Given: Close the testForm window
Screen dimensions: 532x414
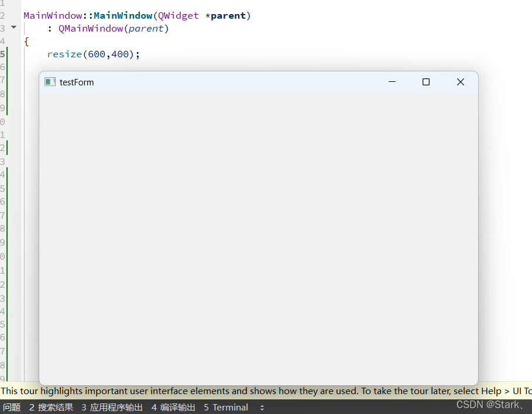Looking at the screenshot, I should pyautogui.click(x=461, y=82).
